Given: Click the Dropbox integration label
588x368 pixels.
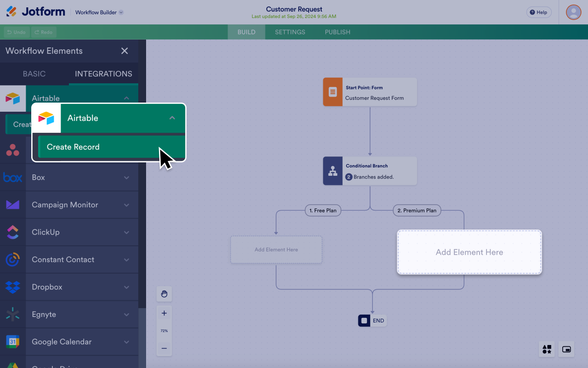Looking at the screenshot, I should [x=47, y=287].
